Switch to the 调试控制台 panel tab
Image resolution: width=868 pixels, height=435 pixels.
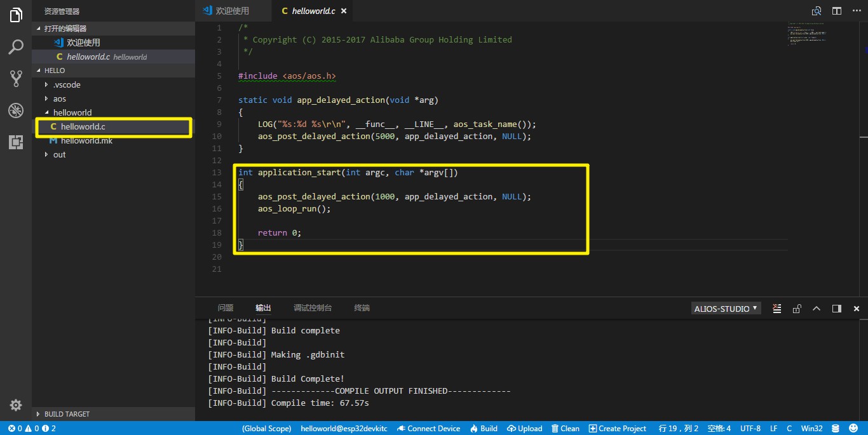pyautogui.click(x=313, y=308)
